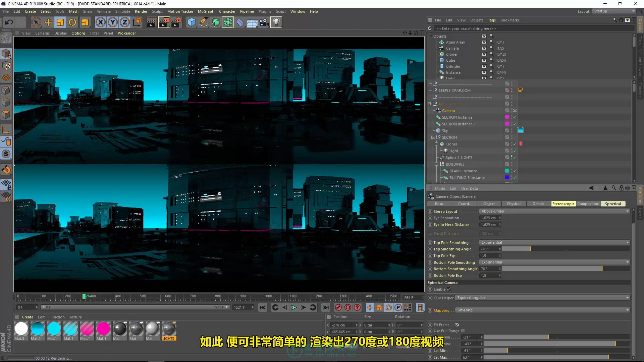Collapse the BUILDINGS group in object tree
The width and height of the screenshot is (644, 362).
click(x=437, y=164)
